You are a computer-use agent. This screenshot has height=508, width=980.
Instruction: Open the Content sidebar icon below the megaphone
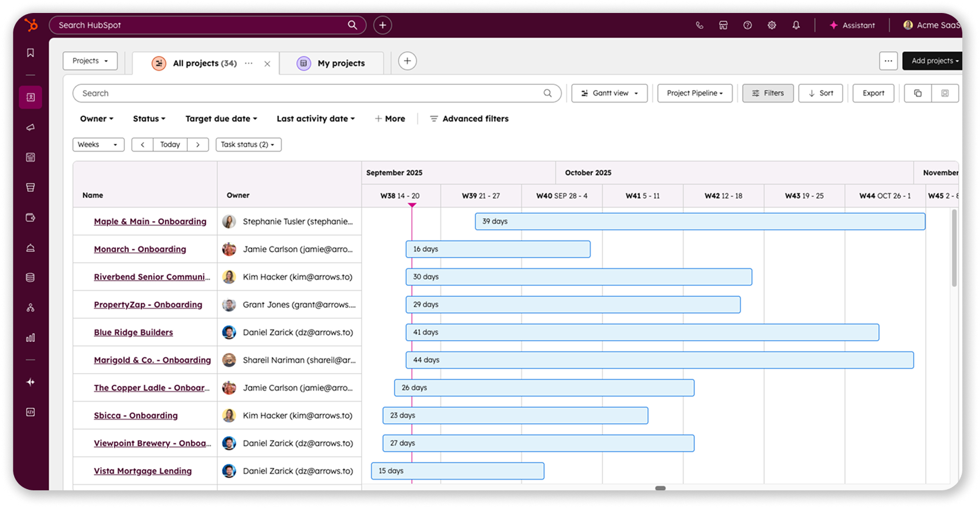31,157
